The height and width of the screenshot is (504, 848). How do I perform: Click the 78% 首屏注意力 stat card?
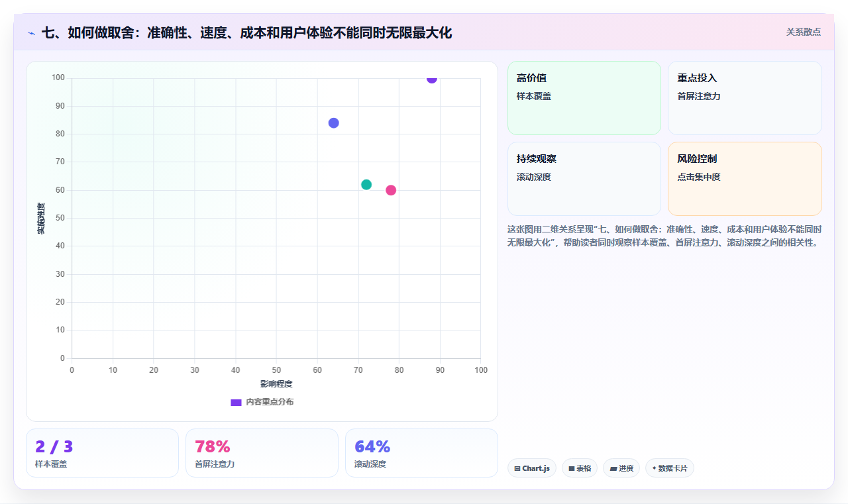[x=262, y=453]
